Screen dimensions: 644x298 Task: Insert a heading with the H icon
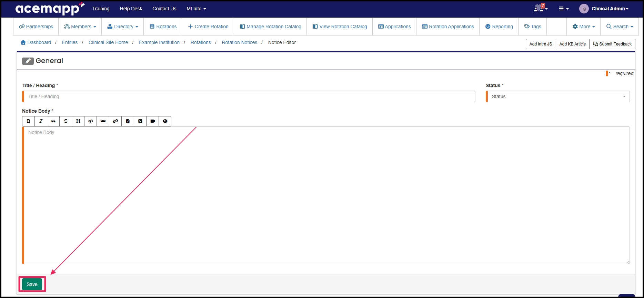point(78,121)
